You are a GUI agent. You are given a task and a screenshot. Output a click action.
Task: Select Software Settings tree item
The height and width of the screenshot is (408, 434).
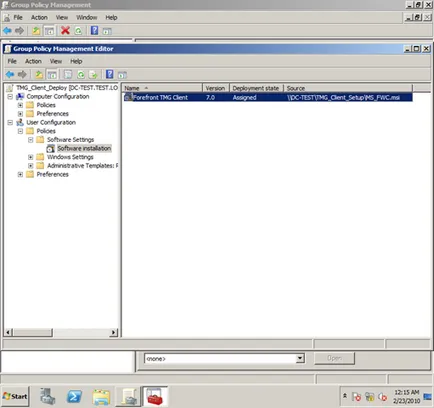point(70,140)
